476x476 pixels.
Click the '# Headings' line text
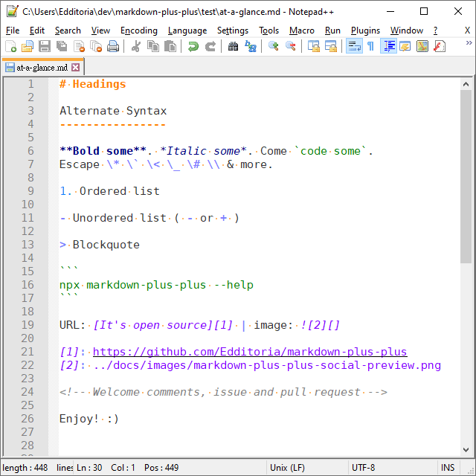point(92,84)
